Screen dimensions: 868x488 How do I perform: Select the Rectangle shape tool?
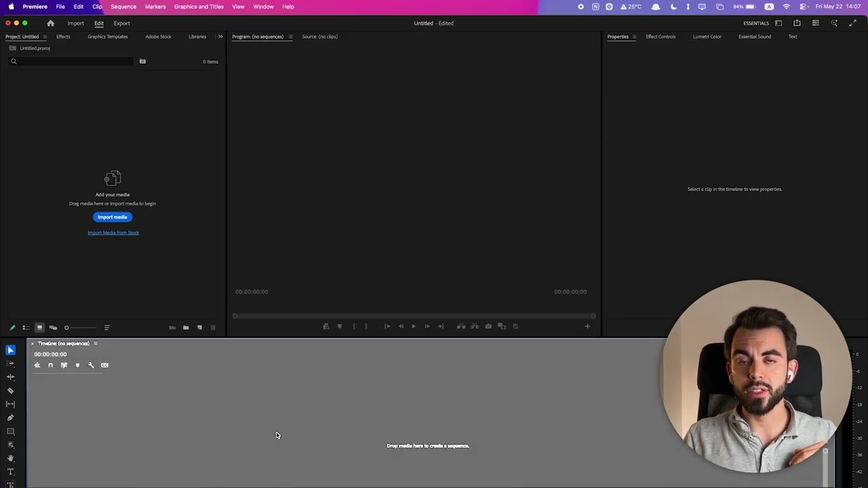click(x=10, y=431)
